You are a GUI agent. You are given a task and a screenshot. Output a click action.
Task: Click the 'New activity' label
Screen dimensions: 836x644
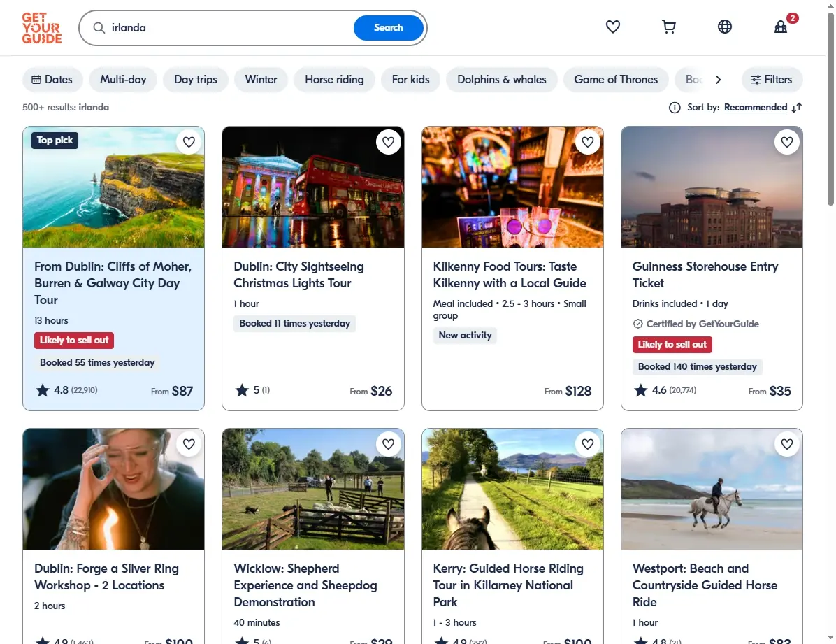coord(465,336)
